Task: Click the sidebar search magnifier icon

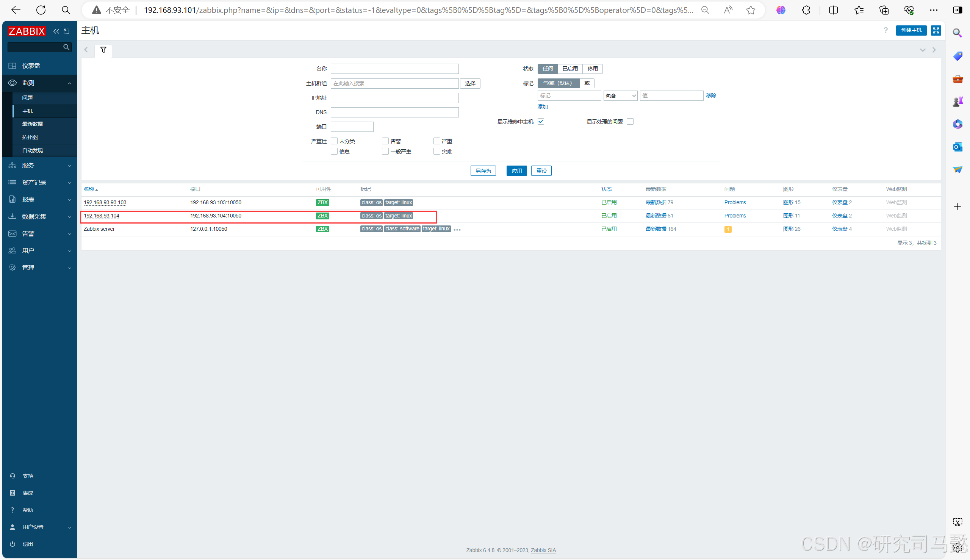Action: point(66,47)
